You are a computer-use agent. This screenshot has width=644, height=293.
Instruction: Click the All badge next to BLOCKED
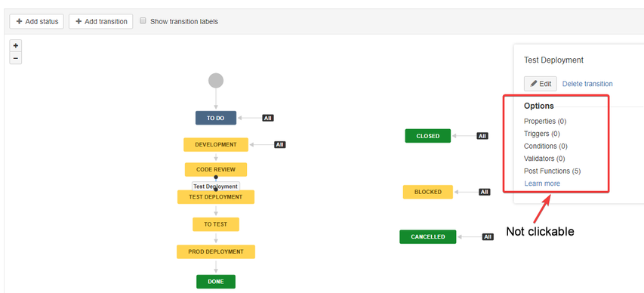click(x=485, y=192)
